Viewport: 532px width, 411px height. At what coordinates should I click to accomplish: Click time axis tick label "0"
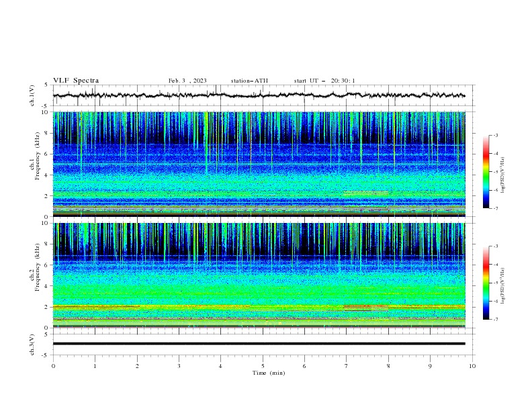53,366
